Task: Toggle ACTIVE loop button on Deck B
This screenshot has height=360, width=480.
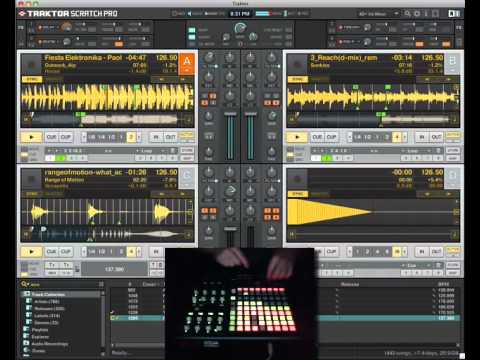Action: tap(452, 135)
